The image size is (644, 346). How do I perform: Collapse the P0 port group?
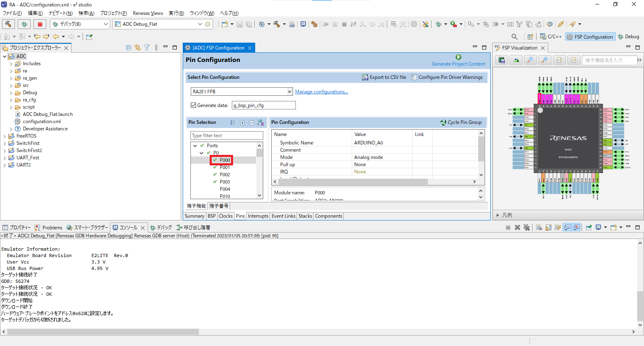[x=202, y=153]
